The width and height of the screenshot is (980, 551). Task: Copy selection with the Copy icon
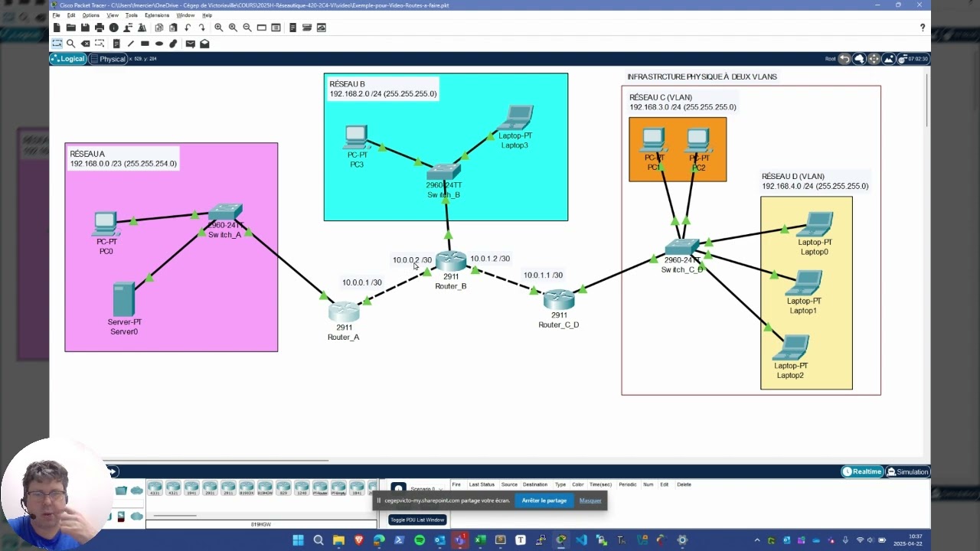(x=159, y=28)
